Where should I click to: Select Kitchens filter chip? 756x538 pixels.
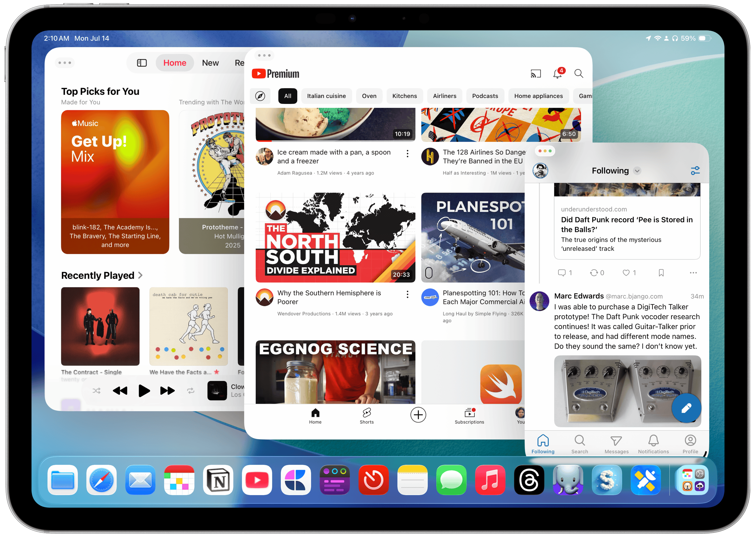point(405,96)
